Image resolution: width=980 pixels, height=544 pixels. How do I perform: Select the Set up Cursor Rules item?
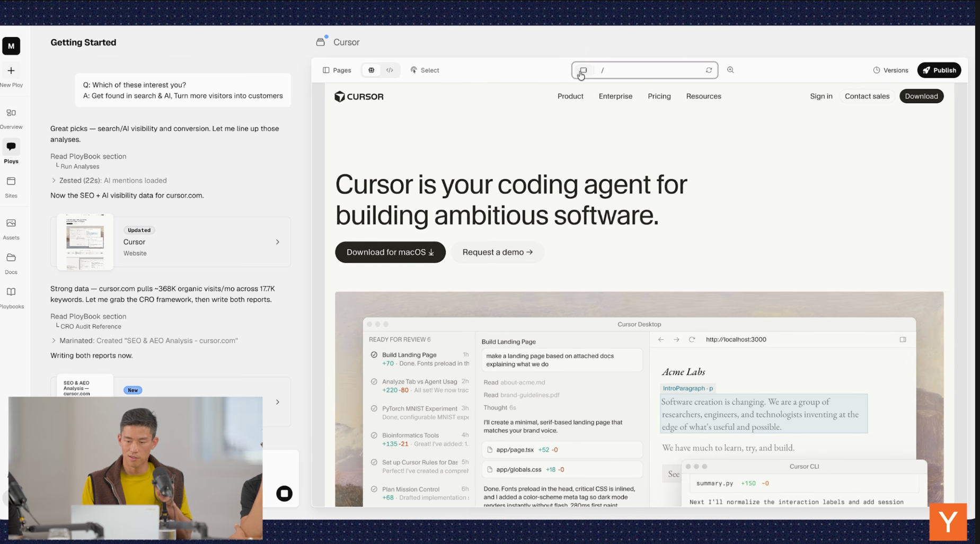pos(420,467)
